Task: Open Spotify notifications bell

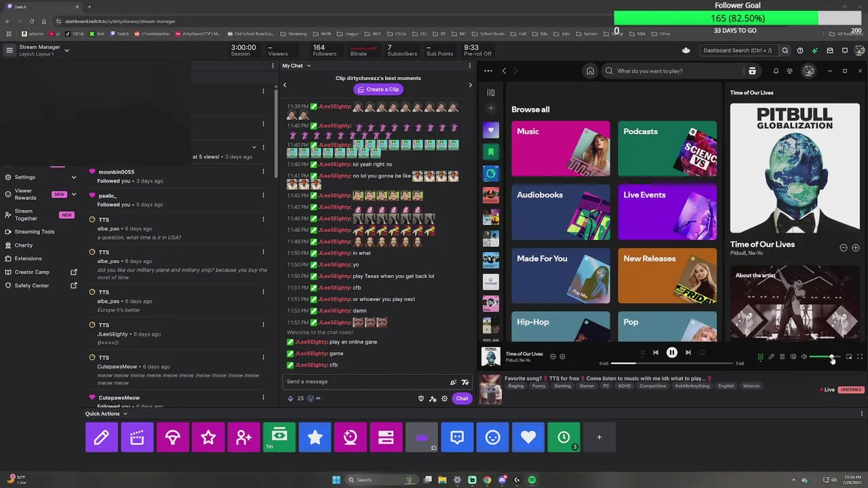Action: tap(776, 71)
